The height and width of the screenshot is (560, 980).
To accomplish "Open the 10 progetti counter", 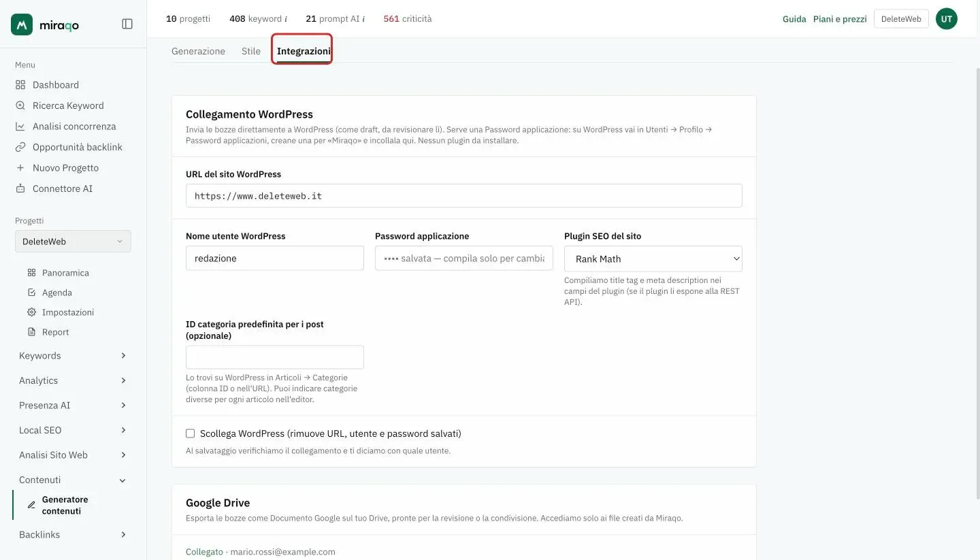I will (188, 19).
